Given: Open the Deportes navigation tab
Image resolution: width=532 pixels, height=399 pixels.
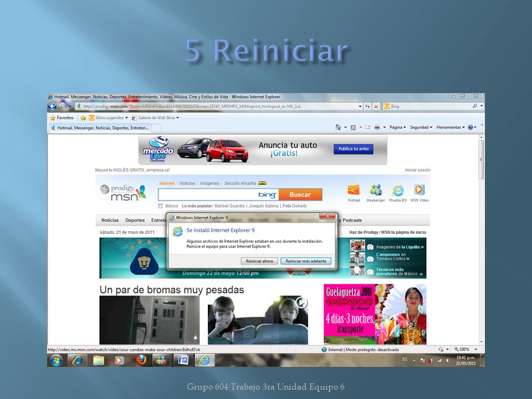Looking at the screenshot, I should coord(135,220).
